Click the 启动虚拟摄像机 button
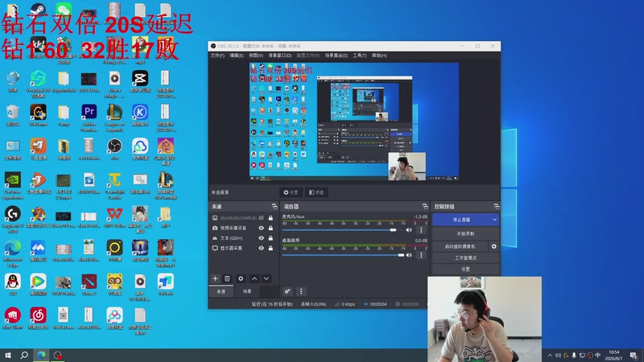This screenshot has height=362, width=644. 460,246
